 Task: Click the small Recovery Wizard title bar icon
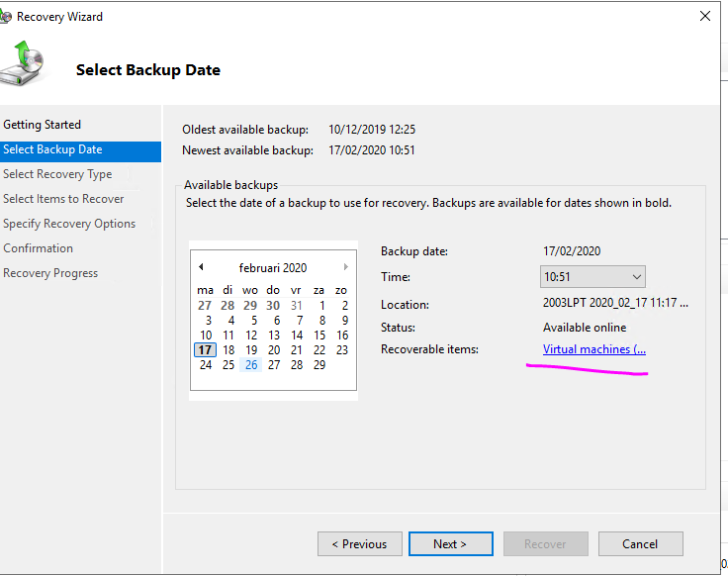(x=6, y=17)
